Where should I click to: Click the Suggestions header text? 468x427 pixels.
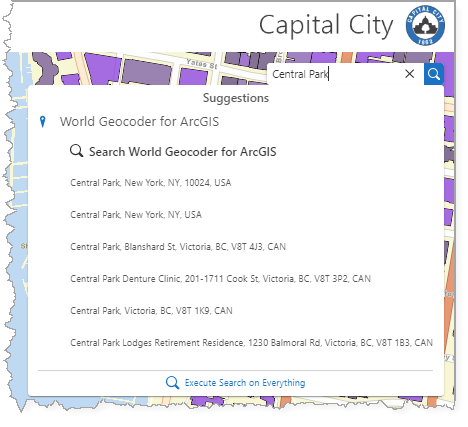(x=236, y=98)
